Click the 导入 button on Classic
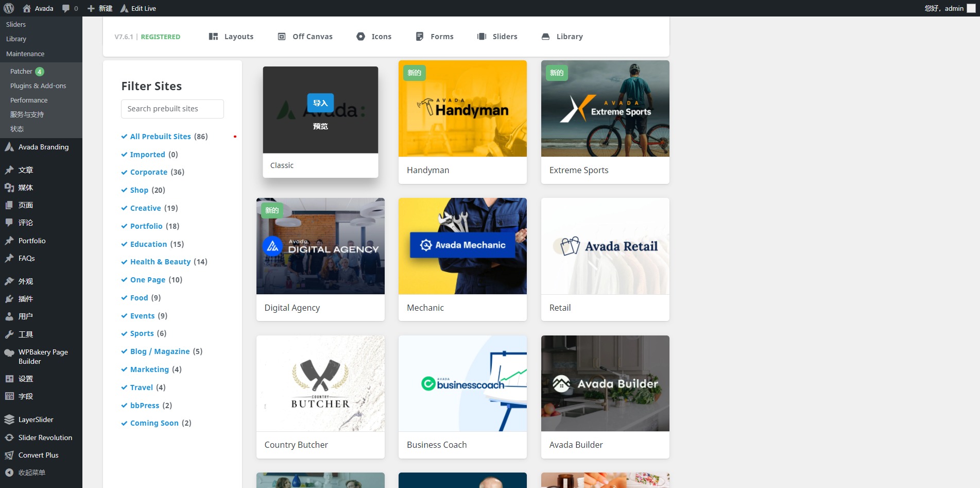The width and height of the screenshot is (980, 488). pos(320,103)
